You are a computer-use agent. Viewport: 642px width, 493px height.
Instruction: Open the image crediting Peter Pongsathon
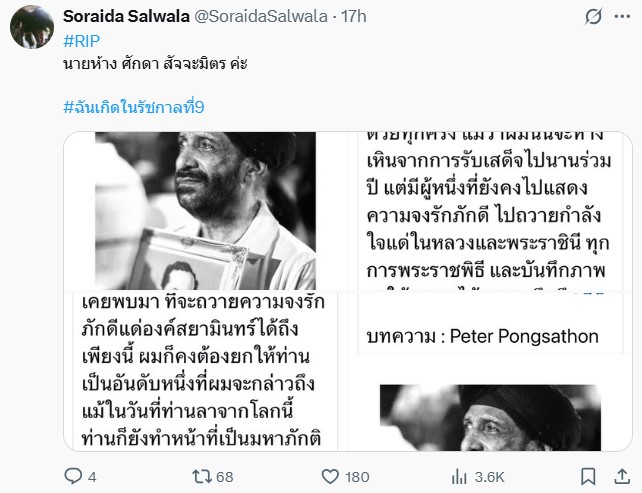490,371
